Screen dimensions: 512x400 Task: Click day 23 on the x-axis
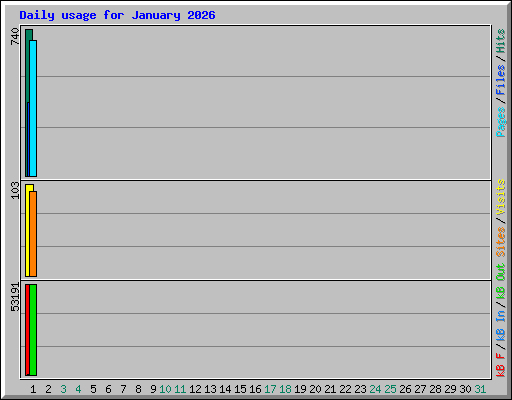[x=360, y=389]
